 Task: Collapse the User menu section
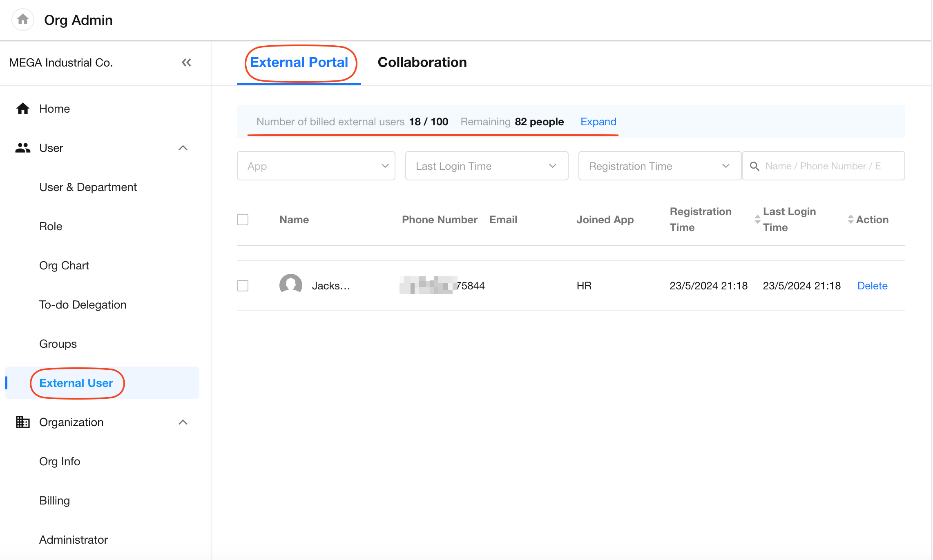click(183, 148)
